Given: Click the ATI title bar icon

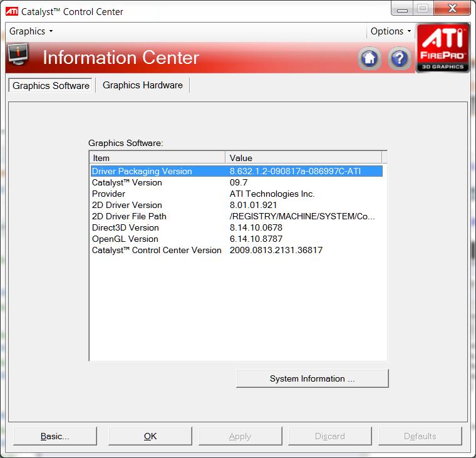Looking at the screenshot, I should [12, 11].
